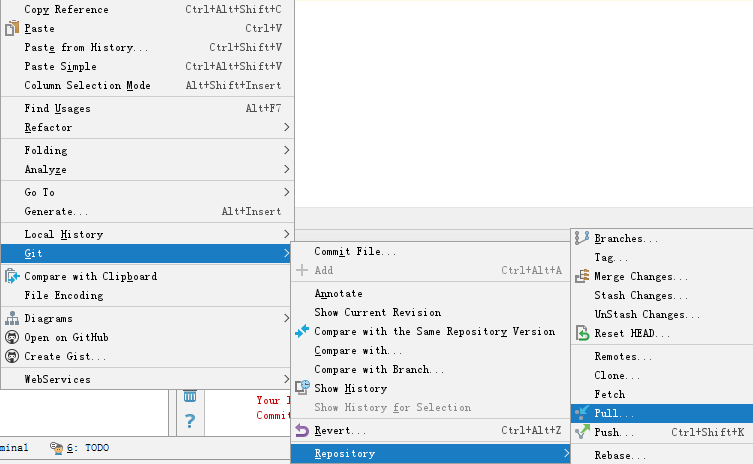Screen dimensions: 753x464
Task: Click the question mark help icon
Action: click(x=190, y=422)
